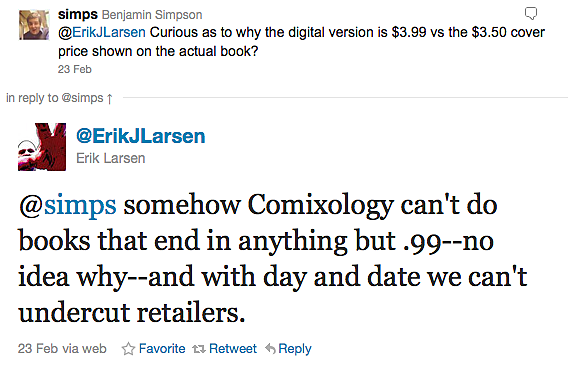
Task: Click the Retweet arrows icon
Action: [199, 349]
